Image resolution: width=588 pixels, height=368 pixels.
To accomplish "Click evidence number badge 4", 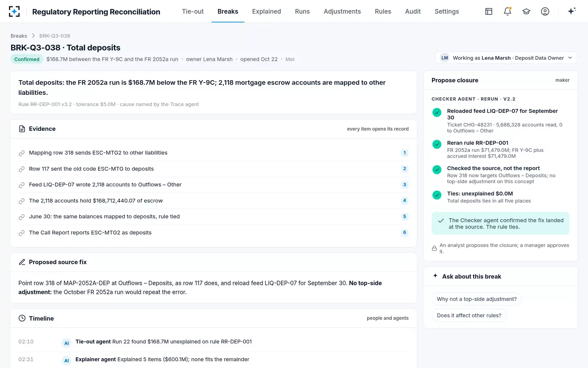I will pos(405,201).
